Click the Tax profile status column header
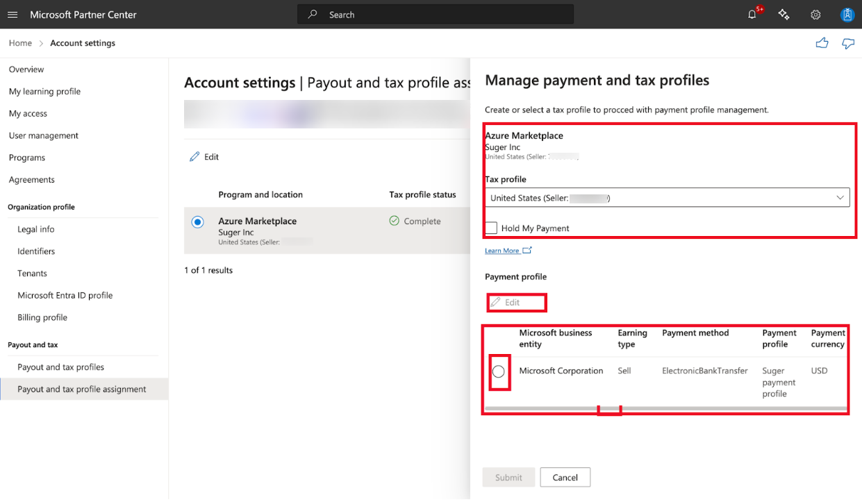 click(x=422, y=195)
